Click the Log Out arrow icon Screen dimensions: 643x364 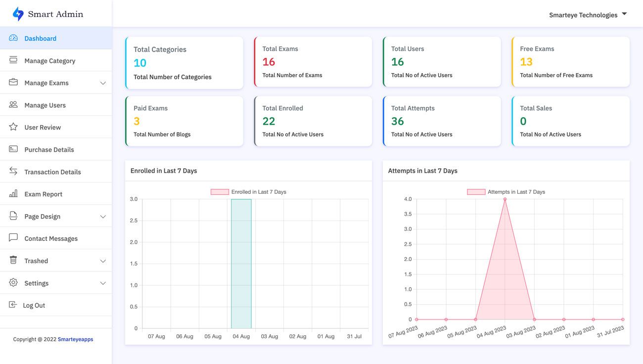(x=13, y=305)
